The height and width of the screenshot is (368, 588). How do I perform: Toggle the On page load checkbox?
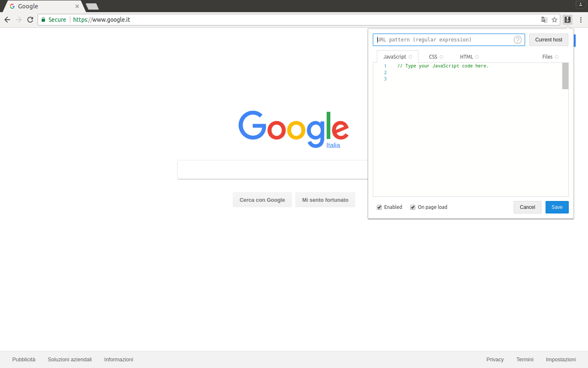413,207
